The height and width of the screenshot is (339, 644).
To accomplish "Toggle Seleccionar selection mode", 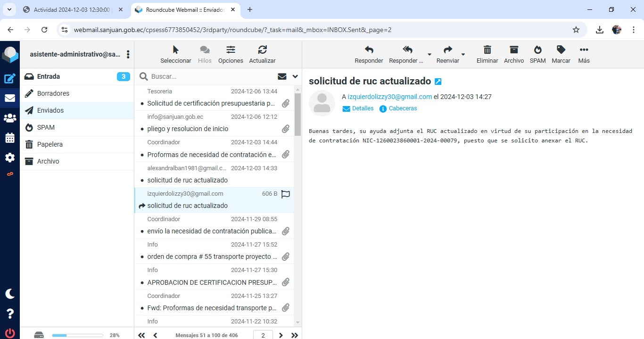I will tap(175, 50).
